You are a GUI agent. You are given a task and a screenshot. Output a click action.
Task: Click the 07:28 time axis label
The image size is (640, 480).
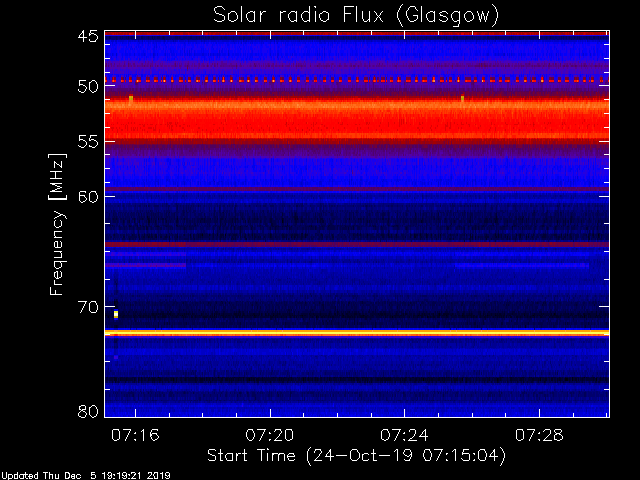tap(539, 436)
